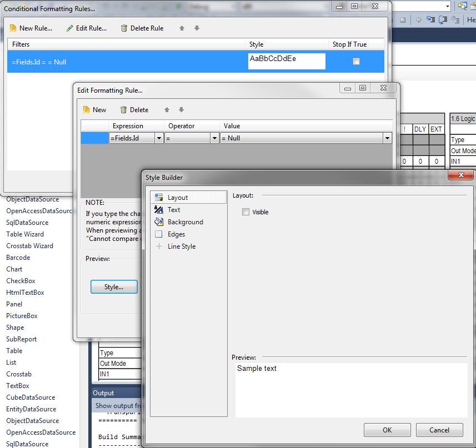476x448 pixels.
Task: Select Table toolbox item
Action: 14,351
